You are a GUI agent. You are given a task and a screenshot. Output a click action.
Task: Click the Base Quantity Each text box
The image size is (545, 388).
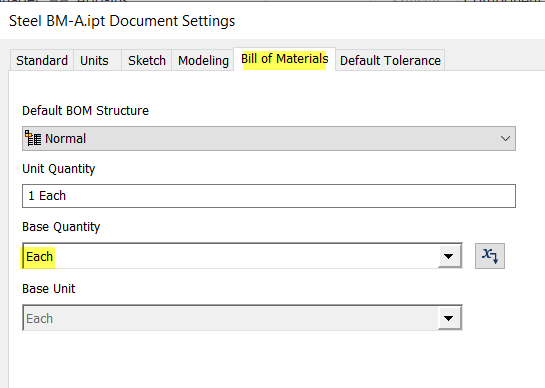click(x=230, y=256)
